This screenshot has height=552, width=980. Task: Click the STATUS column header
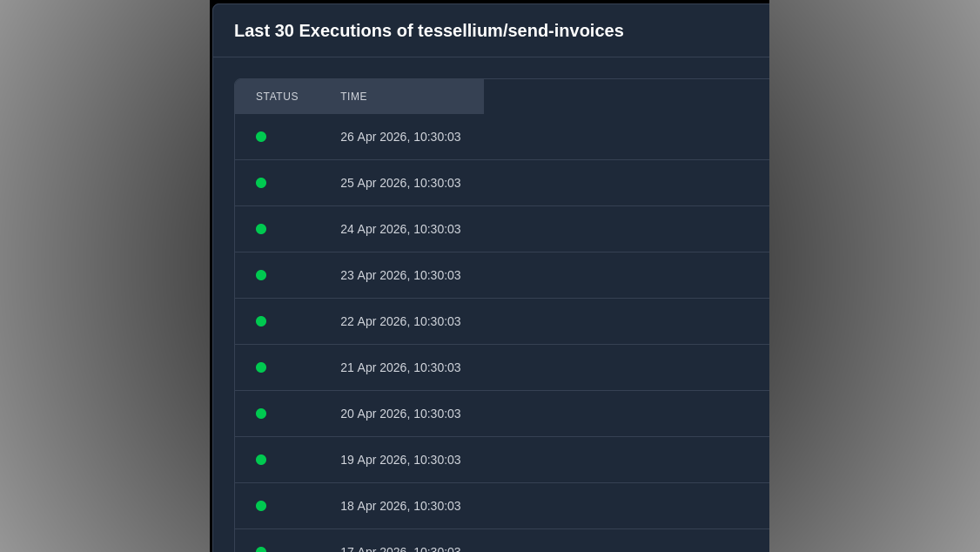pos(277,97)
